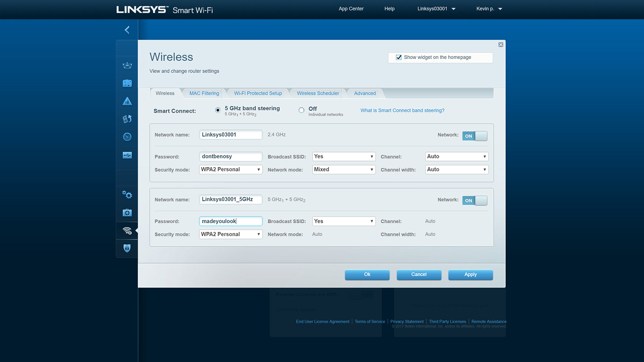Edit the madeyoulook password field

(x=231, y=221)
